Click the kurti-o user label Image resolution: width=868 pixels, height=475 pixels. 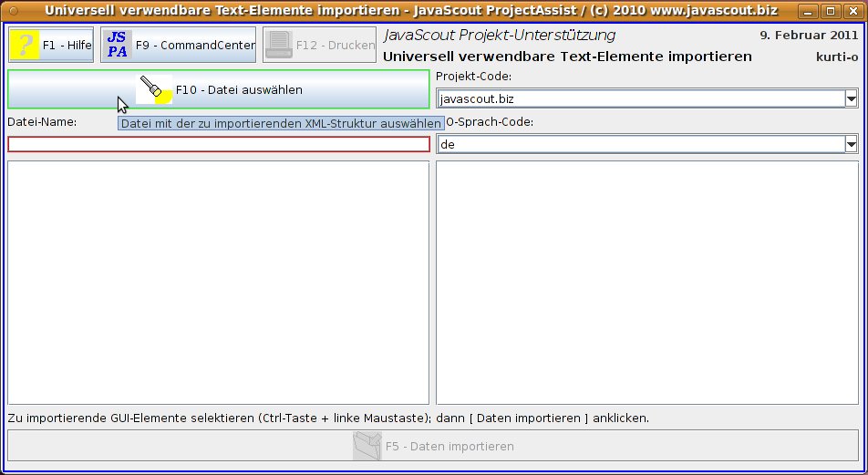point(837,57)
